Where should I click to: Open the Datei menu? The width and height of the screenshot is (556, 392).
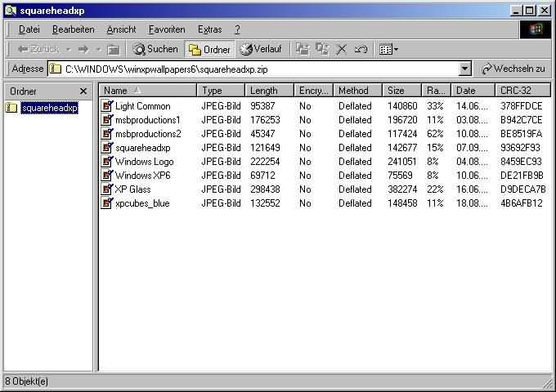[x=29, y=29]
